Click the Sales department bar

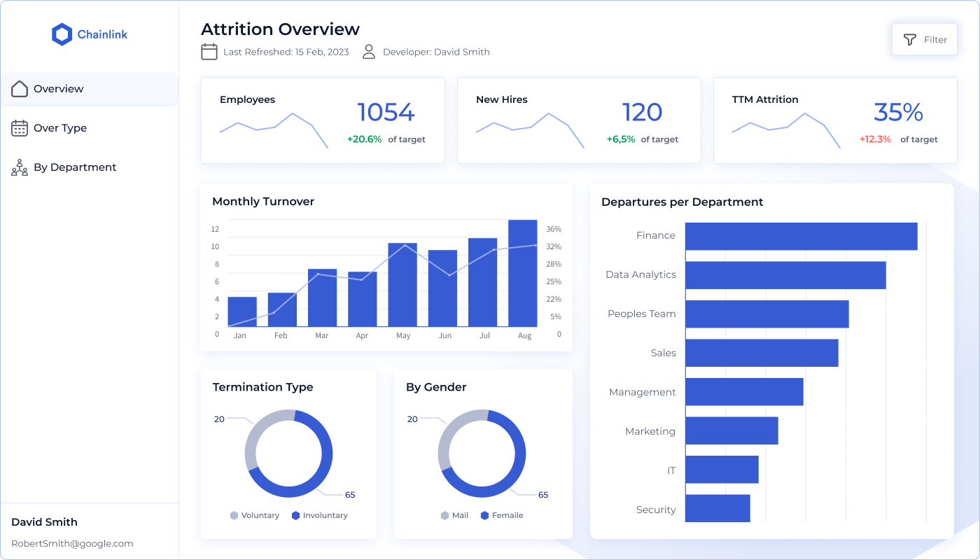[762, 353]
